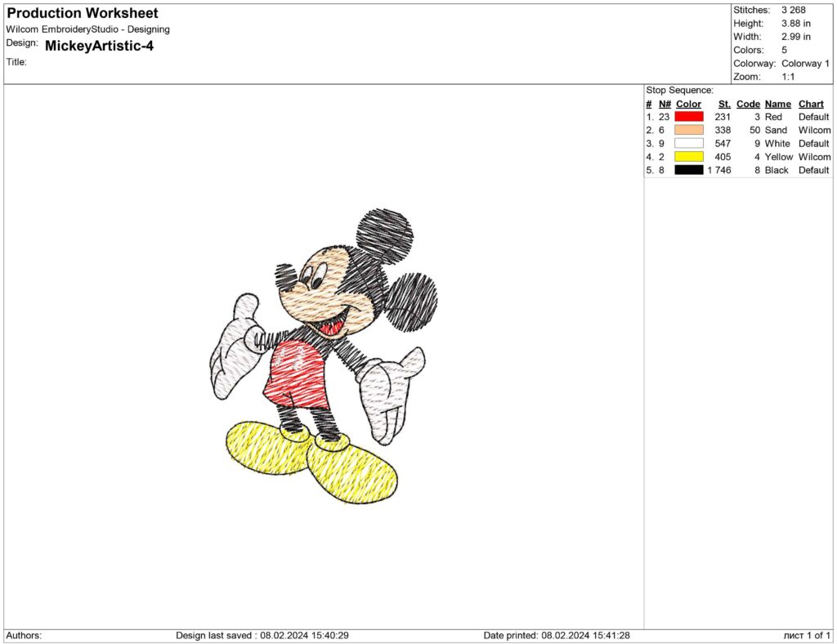Screen dimensions: 837x644
Task: Click the Authors label in footer
Action: [24, 636]
